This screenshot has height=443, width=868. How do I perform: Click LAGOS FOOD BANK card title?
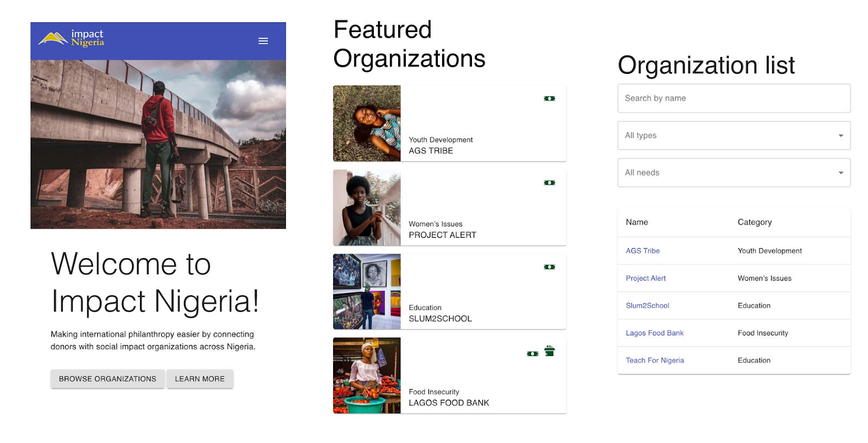pyautogui.click(x=449, y=403)
